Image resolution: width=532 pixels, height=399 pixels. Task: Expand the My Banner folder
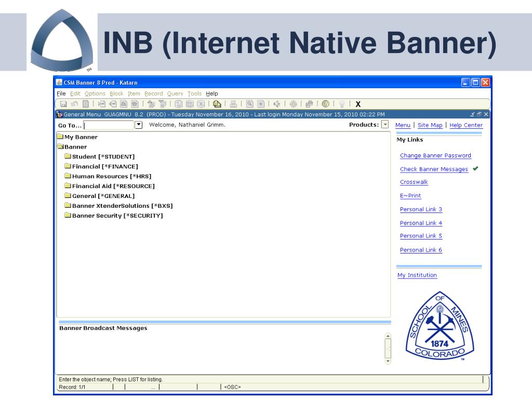pos(60,137)
